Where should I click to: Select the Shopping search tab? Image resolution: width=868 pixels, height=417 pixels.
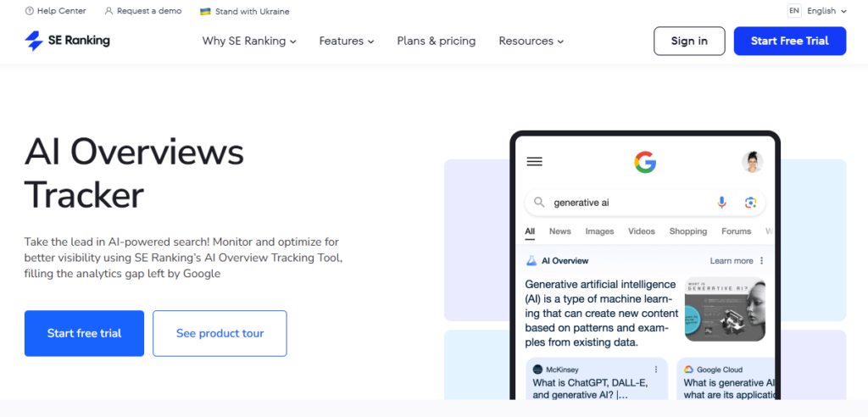pos(688,231)
